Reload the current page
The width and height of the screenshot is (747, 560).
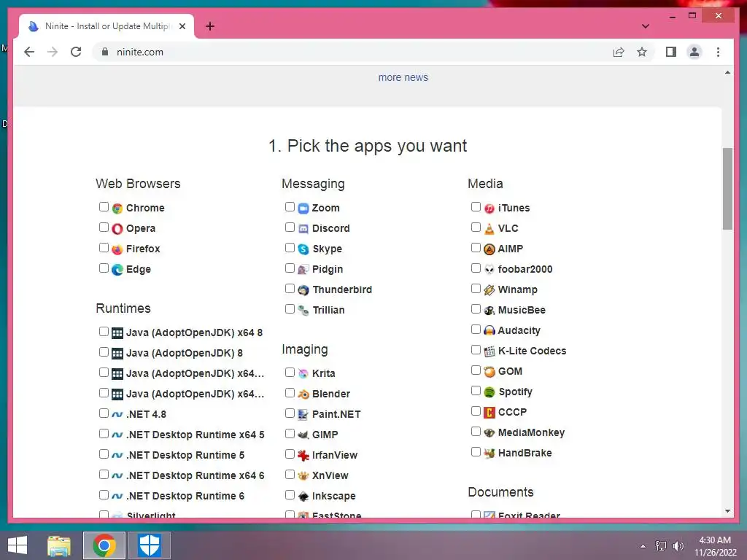76,52
